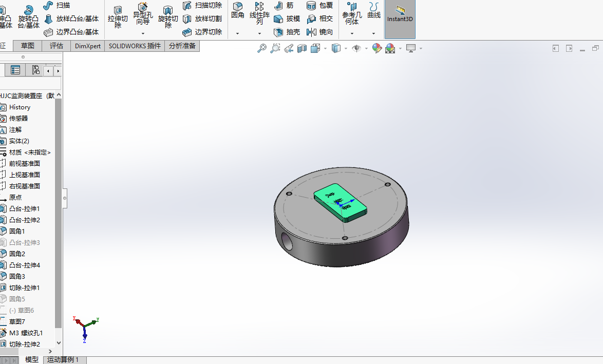Select the 线性阵列 linear pattern tool
Image resolution: width=603 pixels, height=364 pixels.
click(x=259, y=13)
